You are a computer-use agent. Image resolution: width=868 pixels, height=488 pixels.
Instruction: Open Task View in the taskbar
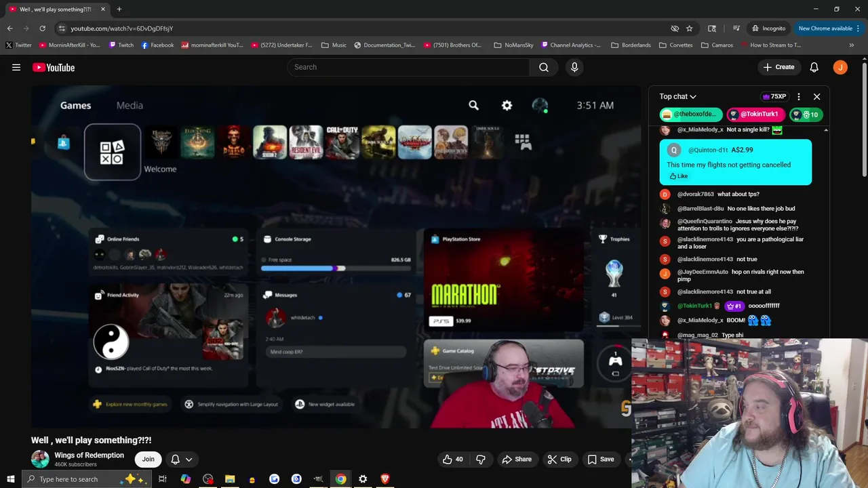[x=163, y=479]
